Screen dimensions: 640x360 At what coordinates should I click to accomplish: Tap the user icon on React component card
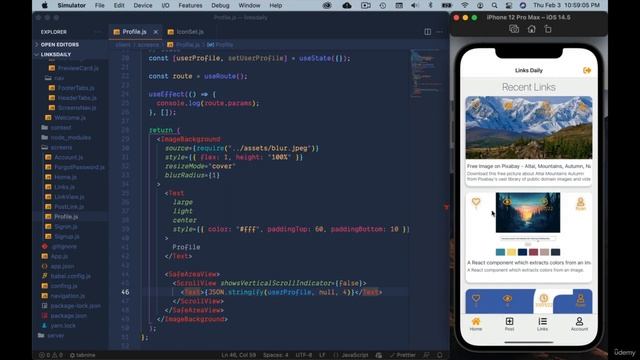pyautogui.click(x=580, y=202)
